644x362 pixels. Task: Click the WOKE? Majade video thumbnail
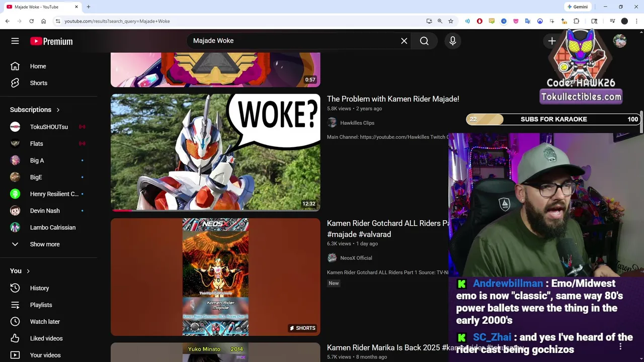click(x=215, y=152)
